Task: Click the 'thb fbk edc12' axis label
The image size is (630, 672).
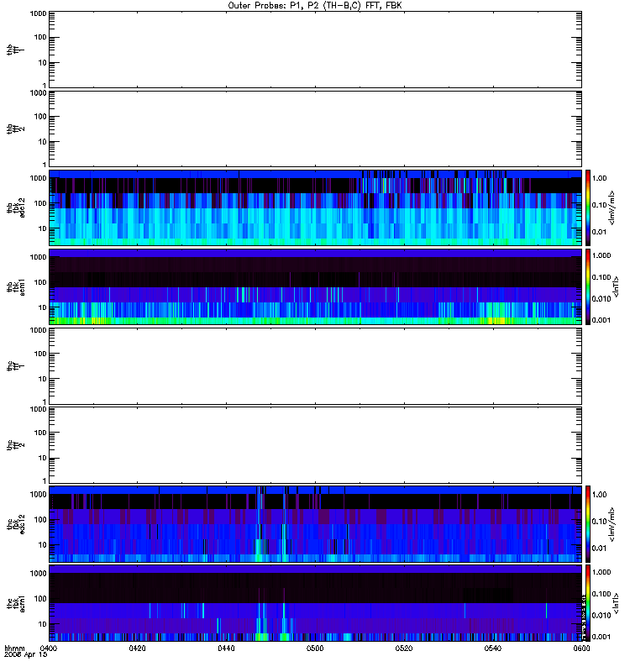Action: click(16, 207)
